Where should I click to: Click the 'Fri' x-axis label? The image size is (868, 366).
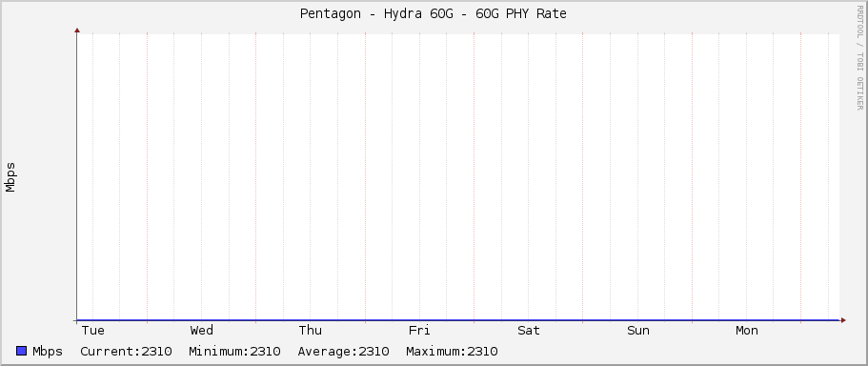click(x=419, y=331)
